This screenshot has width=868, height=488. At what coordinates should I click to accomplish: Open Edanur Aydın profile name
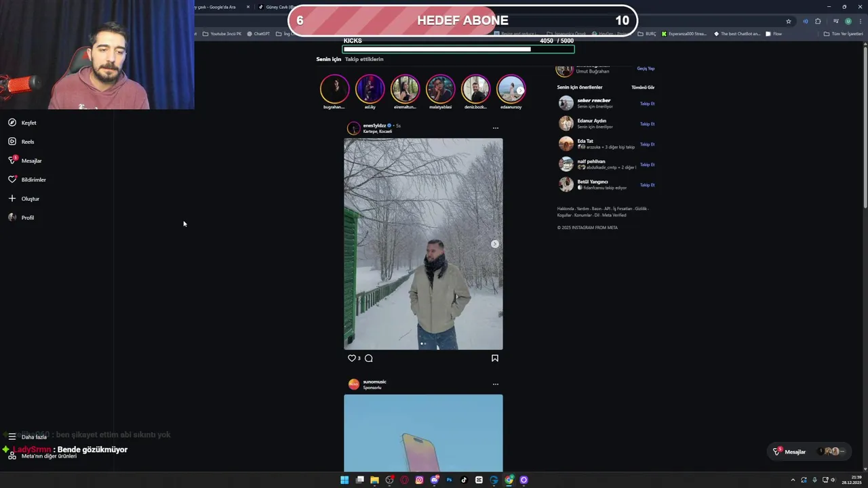591,121
